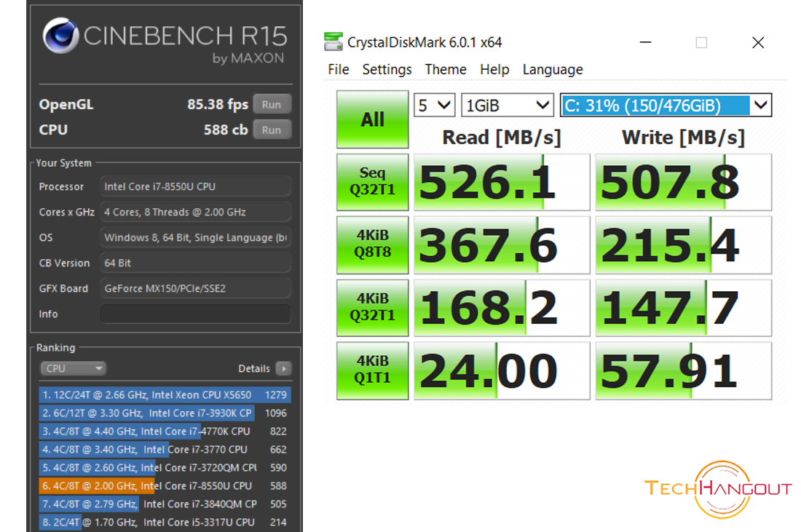Run the OpenGL benchmark
801x532 pixels.
pos(272,104)
